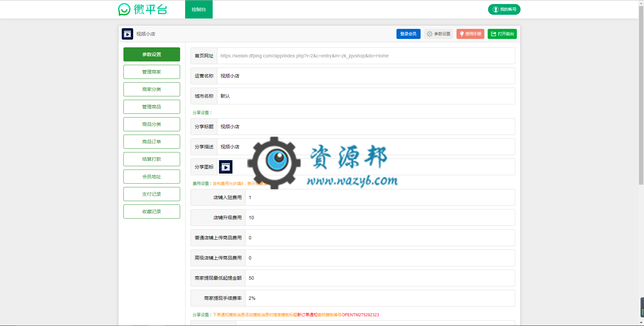This screenshot has width=644, height=326.
Task: Click the 高级店铺上传商品费用 field
Action: pos(380,258)
